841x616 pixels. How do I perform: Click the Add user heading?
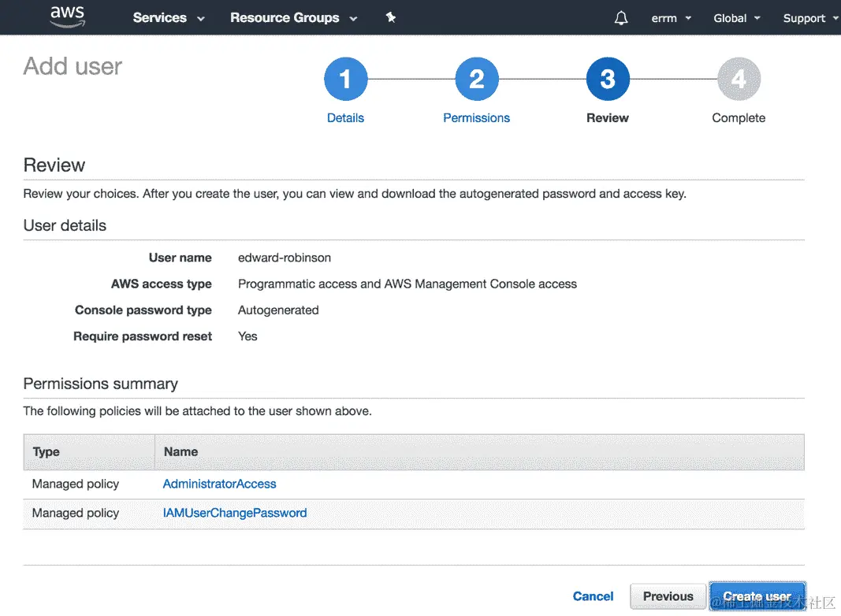click(x=73, y=66)
